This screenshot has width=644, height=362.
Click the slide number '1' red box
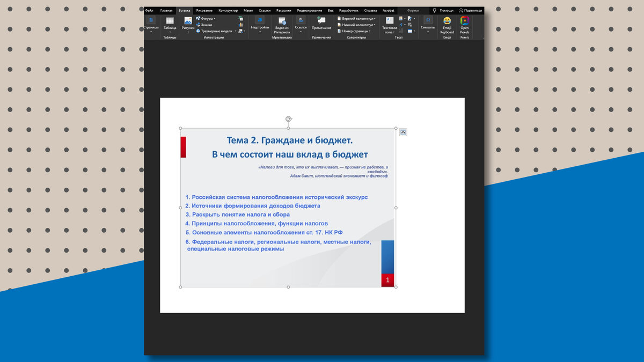[x=387, y=280]
